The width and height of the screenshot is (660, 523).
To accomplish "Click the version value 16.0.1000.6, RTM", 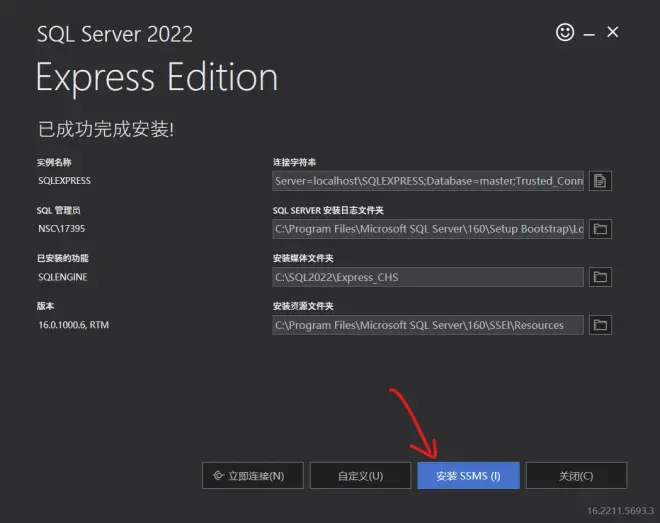I will [x=74, y=325].
